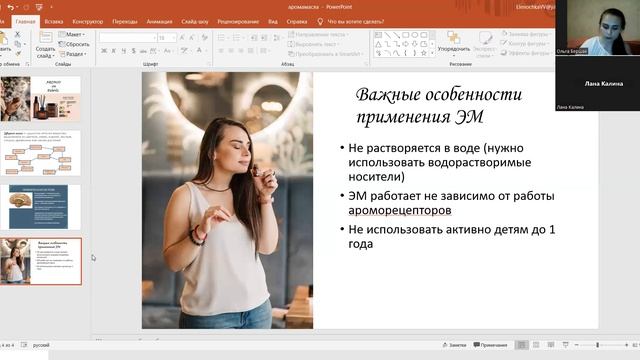Decrease list indent level icon

click(x=254, y=38)
